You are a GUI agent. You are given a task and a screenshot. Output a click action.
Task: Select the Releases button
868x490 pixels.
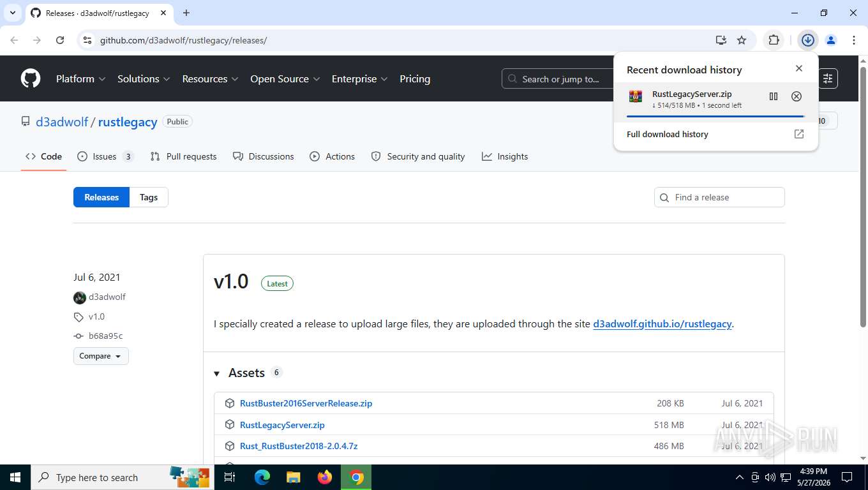tap(101, 197)
